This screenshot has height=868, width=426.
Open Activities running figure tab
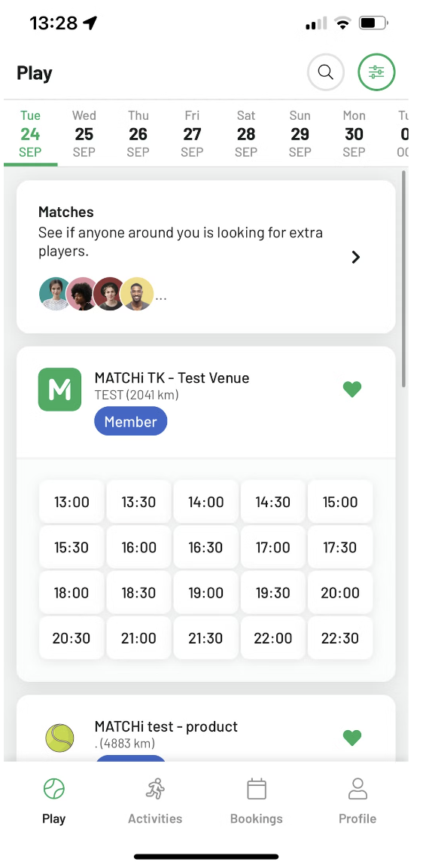coord(155,801)
